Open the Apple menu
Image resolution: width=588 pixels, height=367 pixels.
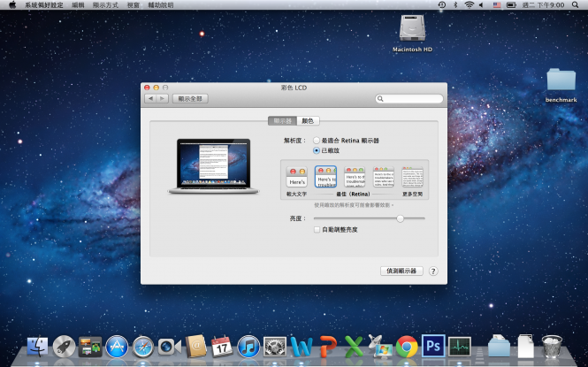(x=12, y=5)
